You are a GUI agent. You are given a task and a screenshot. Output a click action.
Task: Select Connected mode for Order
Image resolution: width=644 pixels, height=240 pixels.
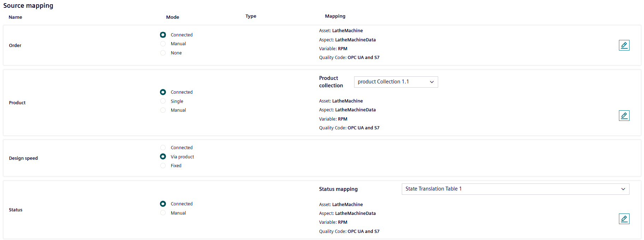point(163,35)
